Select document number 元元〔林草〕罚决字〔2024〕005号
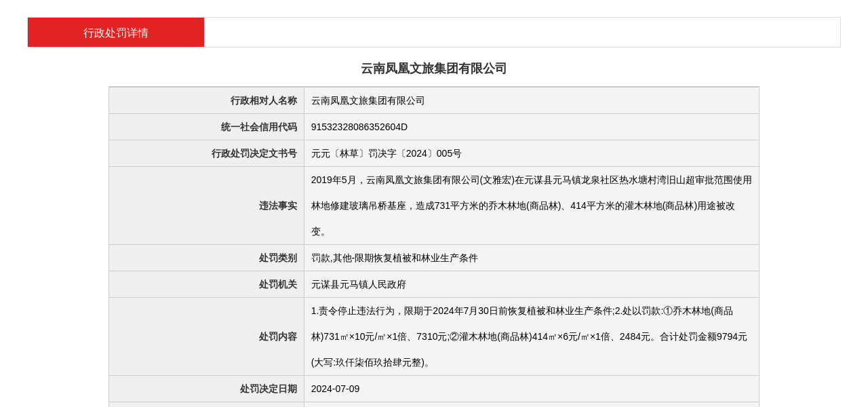 coord(387,153)
